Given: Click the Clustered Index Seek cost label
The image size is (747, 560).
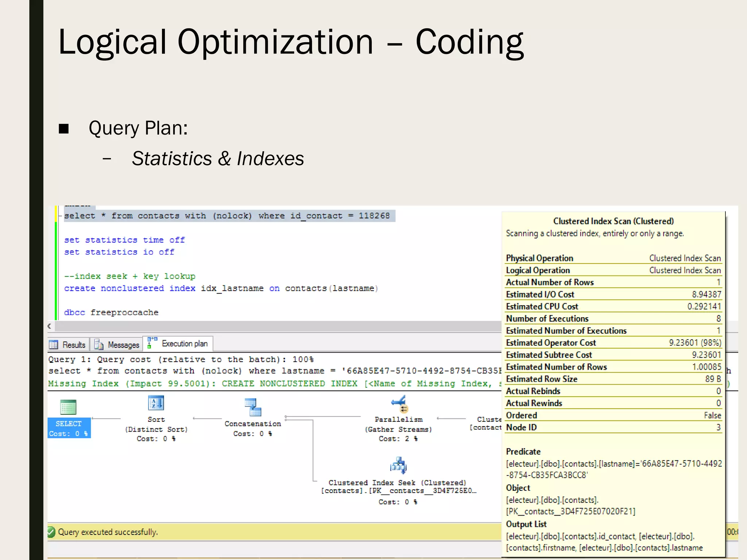Looking at the screenshot, I should tap(398, 502).
